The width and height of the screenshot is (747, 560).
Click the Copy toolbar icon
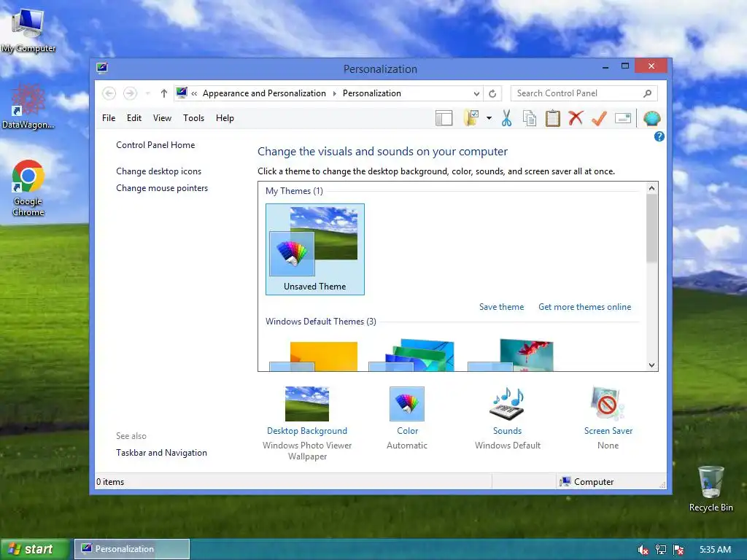point(530,118)
